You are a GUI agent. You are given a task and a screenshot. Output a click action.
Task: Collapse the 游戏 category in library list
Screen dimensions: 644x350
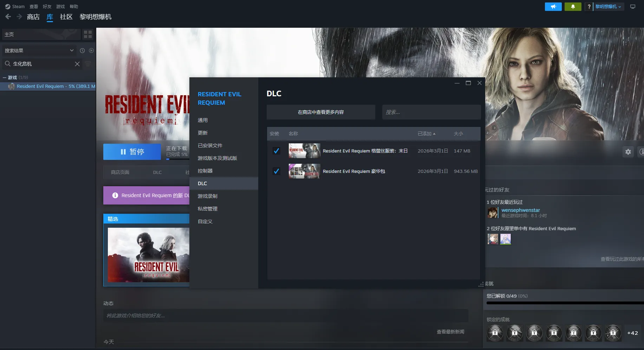pos(5,78)
